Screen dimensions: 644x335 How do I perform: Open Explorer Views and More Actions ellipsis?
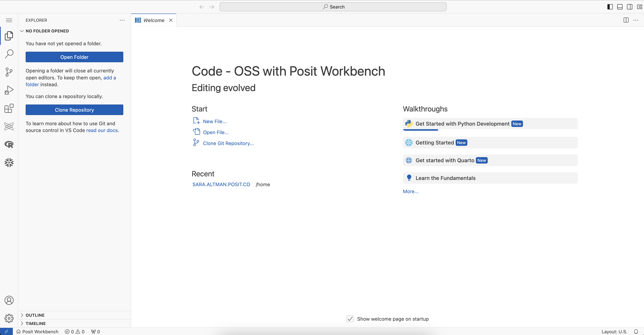(122, 20)
